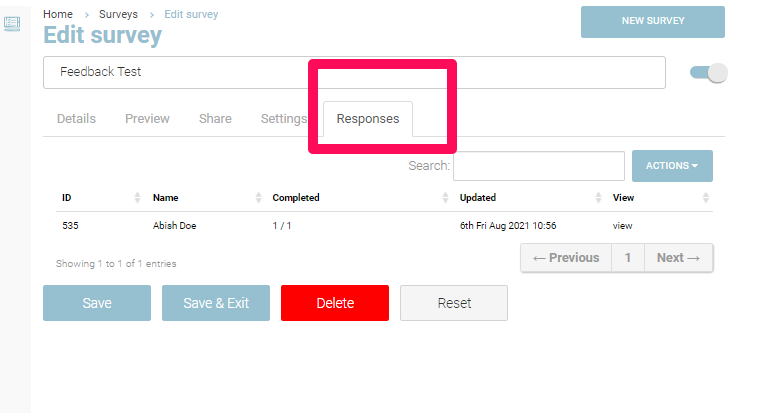This screenshot has height=413, width=759.
Task: Go to the Next page of entries
Action: coord(678,258)
